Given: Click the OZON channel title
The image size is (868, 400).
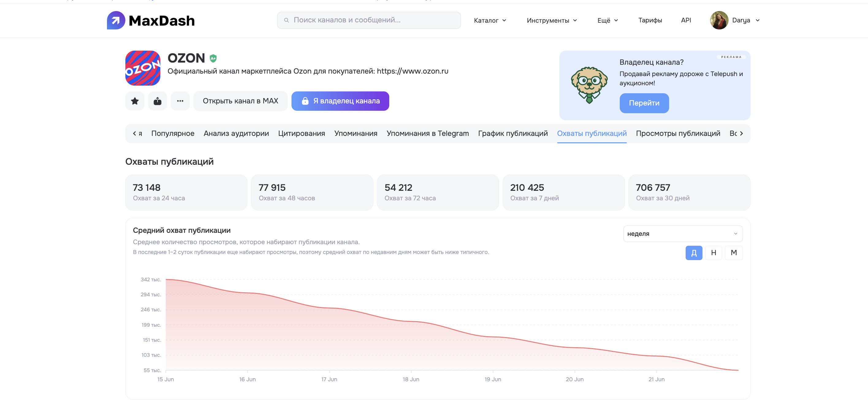Looking at the screenshot, I should coord(186,58).
